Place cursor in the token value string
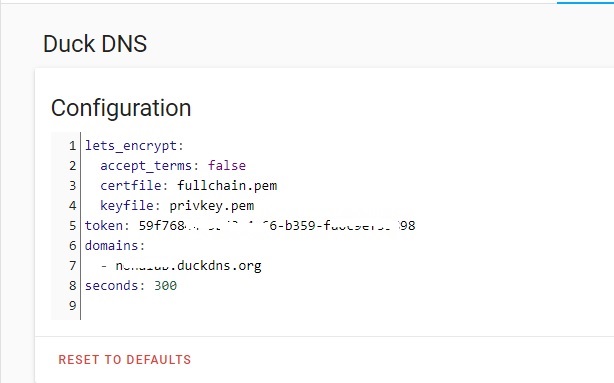 (277, 226)
